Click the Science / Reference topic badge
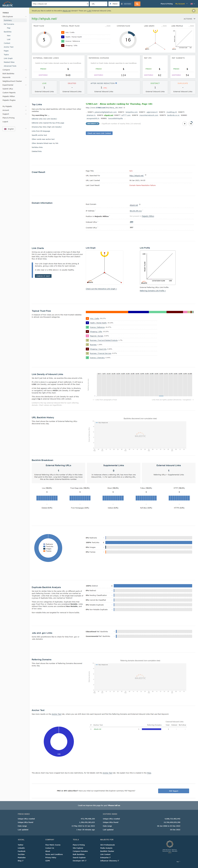This screenshot has height=868, width=198. (x=63, y=41)
